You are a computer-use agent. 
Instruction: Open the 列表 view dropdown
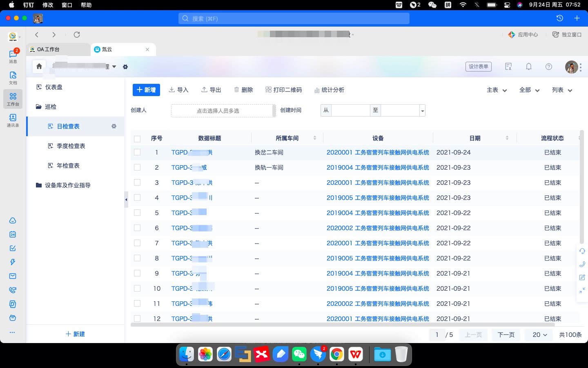(x=562, y=90)
